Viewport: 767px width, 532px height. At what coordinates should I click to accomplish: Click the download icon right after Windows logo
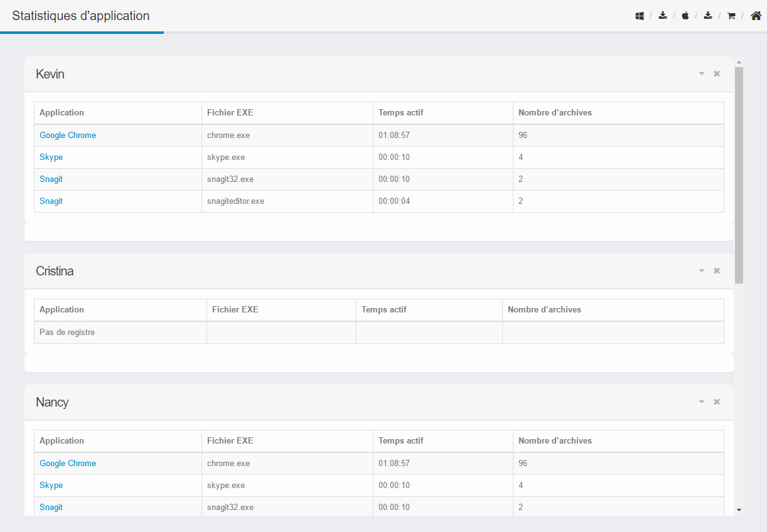663,16
